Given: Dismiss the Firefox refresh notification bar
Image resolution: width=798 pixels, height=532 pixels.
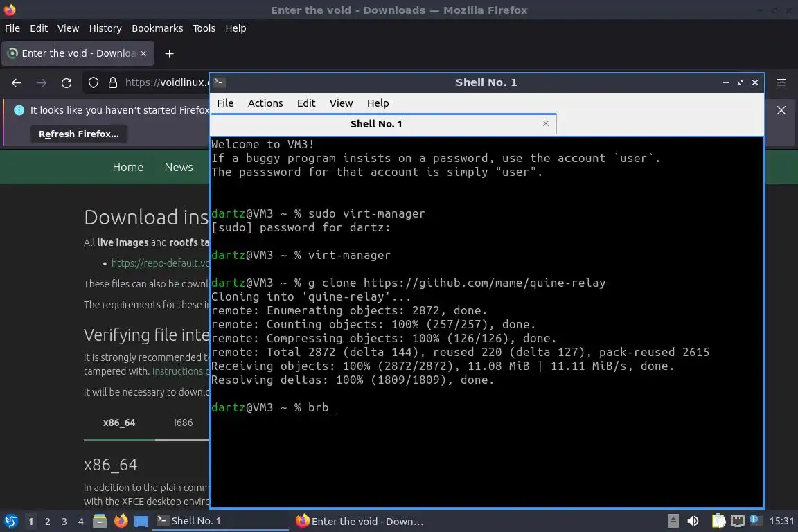Looking at the screenshot, I should pyautogui.click(x=781, y=110).
